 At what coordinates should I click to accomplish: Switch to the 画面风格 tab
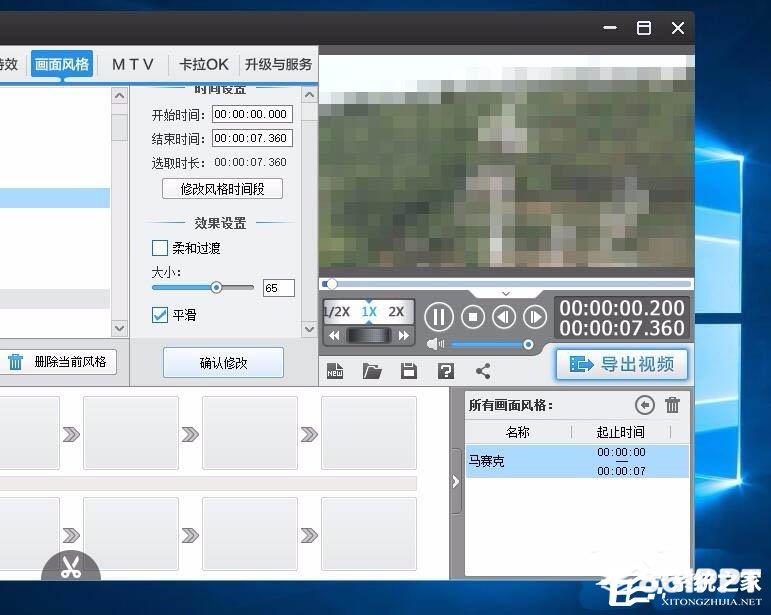click(x=62, y=64)
